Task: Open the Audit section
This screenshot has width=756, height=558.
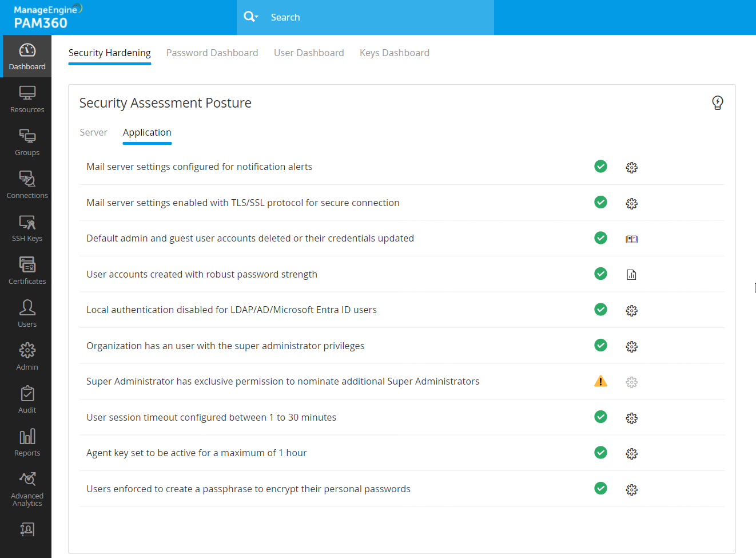Action: pyautogui.click(x=27, y=399)
